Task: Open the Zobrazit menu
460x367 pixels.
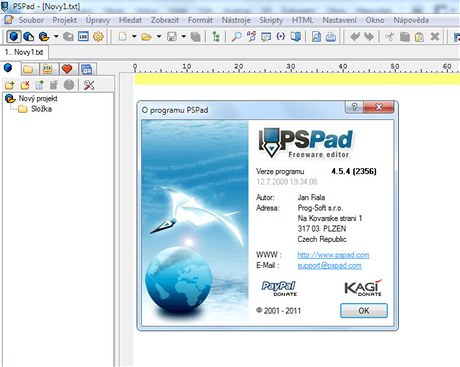Action: click(x=165, y=20)
